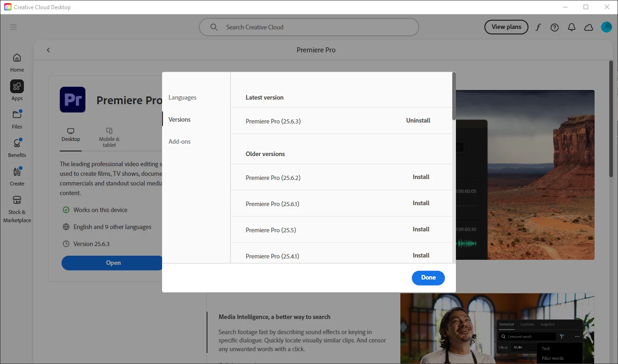
Task: Open the notifications bell icon
Action: pos(572,27)
